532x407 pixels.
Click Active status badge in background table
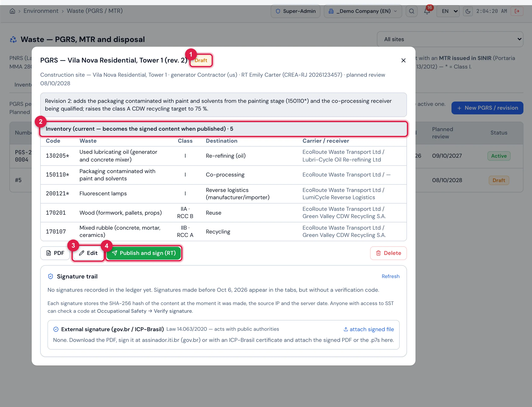pyautogui.click(x=499, y=156)
